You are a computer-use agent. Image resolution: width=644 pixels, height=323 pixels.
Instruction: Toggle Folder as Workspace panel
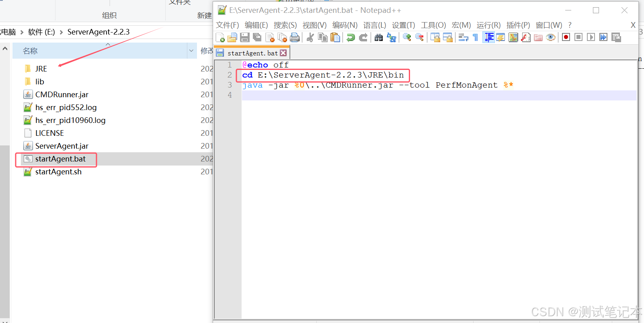pyautogui.click(x=538, y=37)
